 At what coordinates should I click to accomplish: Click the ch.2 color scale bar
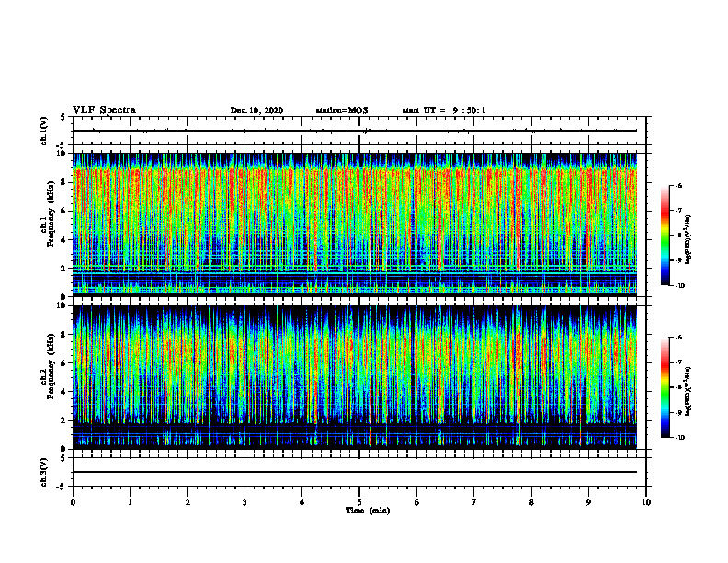(x=665, y=387)
